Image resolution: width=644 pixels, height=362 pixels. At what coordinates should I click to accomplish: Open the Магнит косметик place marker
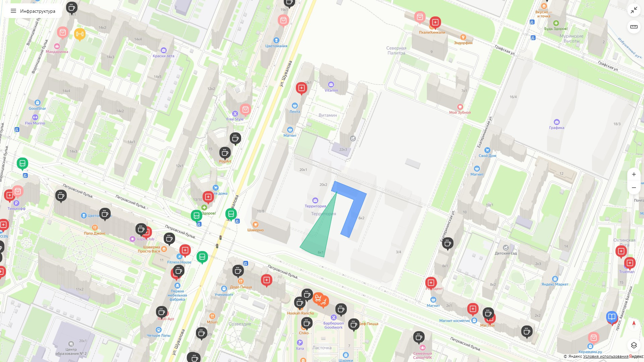474,320
